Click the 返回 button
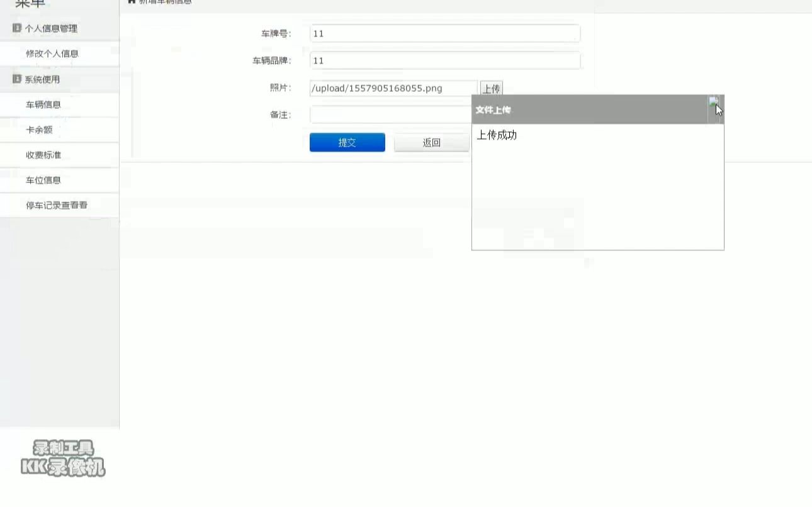 coord(432,143)
